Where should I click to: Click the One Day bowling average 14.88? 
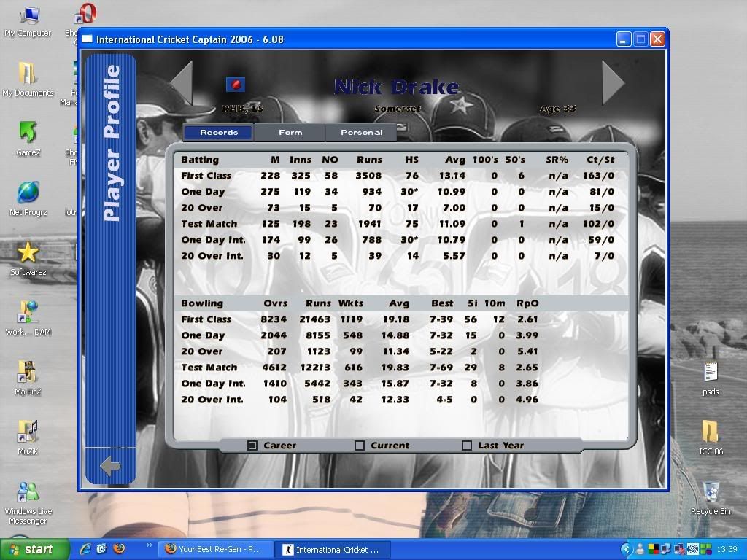point(395,335)
